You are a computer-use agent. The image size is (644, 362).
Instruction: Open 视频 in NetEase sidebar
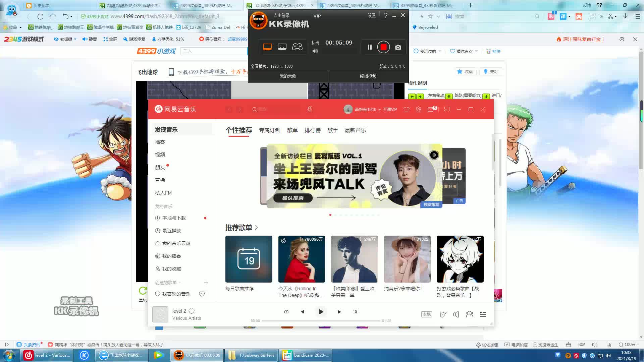click(x=160, y=155)
